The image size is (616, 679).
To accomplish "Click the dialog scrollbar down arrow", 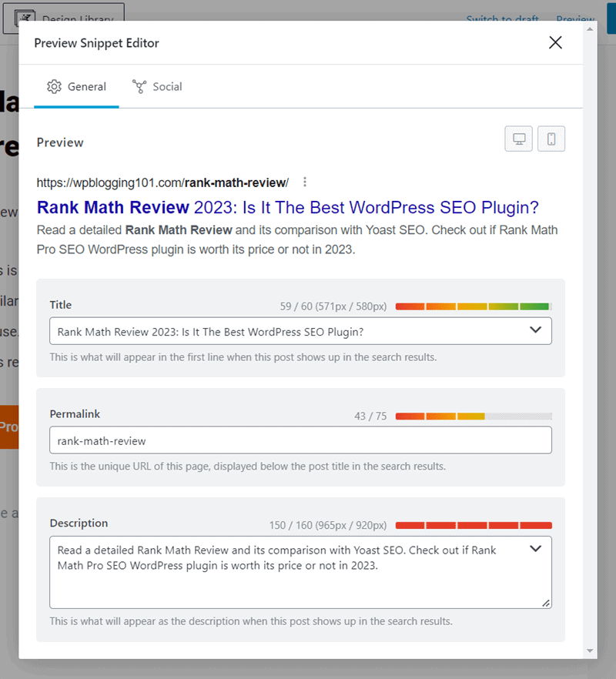I will pos(590,651).
